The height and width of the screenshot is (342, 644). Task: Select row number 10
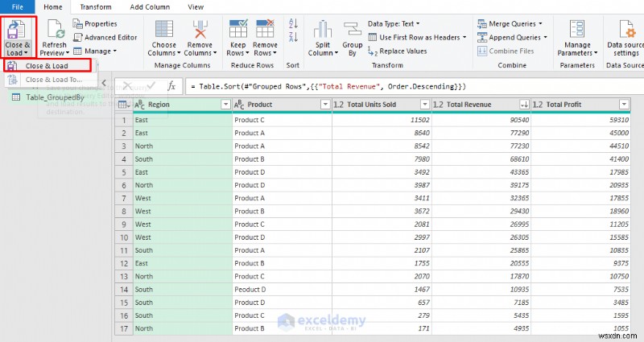click(124, 237)
